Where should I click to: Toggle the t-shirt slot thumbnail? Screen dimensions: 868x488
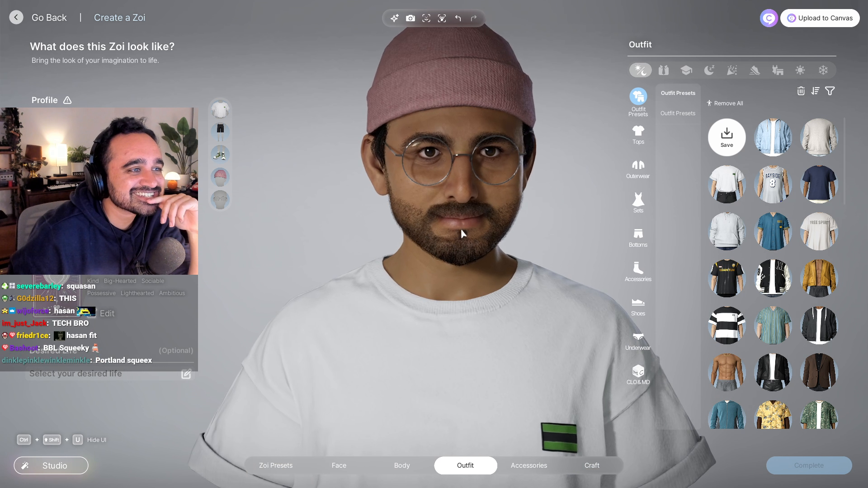[x=220, y=110]
